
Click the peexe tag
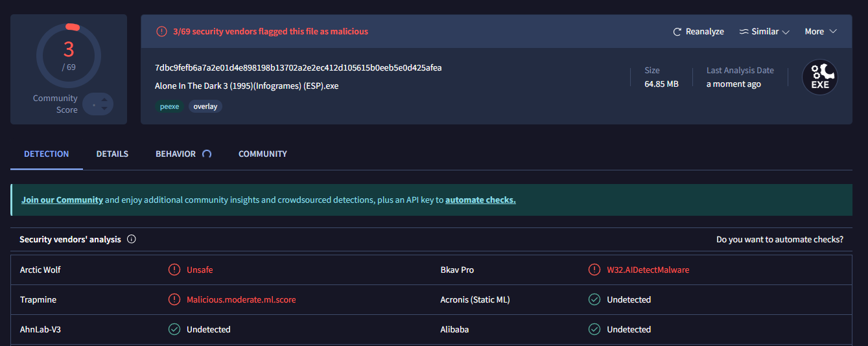(169, 106)
